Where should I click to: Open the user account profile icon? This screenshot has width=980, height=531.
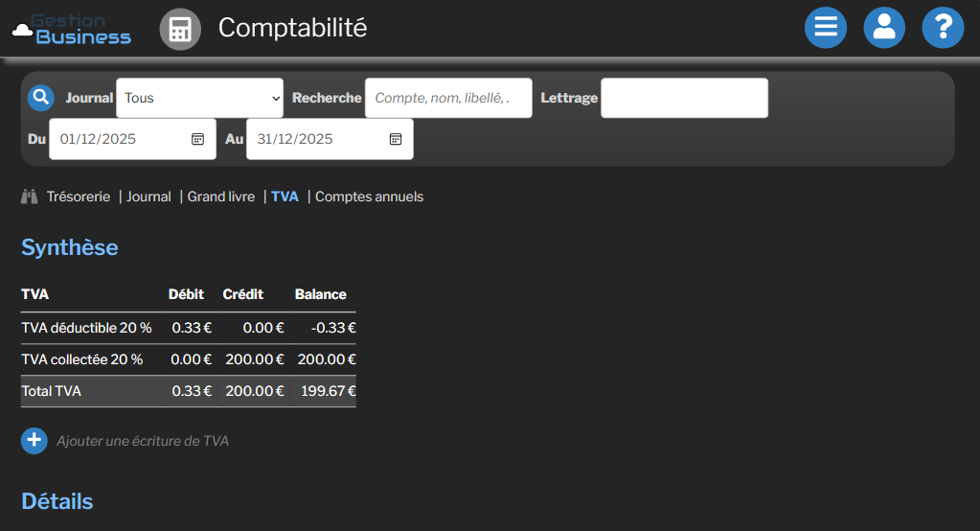(883, 28)
